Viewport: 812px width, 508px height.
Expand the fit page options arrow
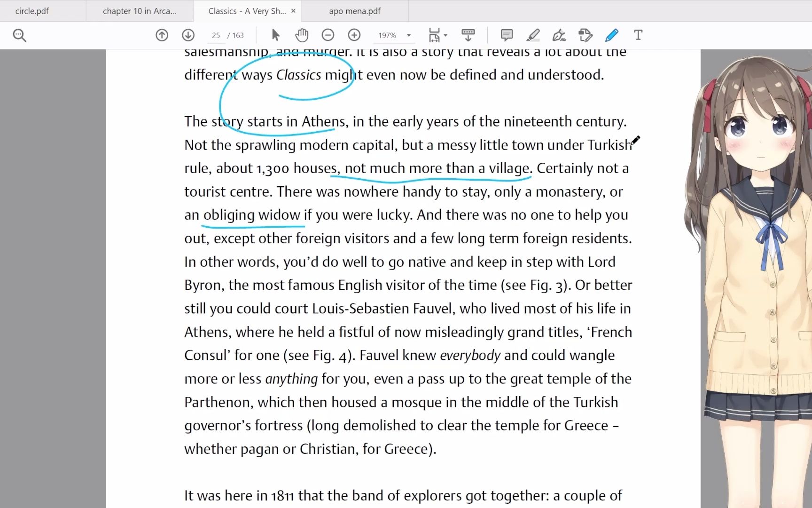coord(445,35)
